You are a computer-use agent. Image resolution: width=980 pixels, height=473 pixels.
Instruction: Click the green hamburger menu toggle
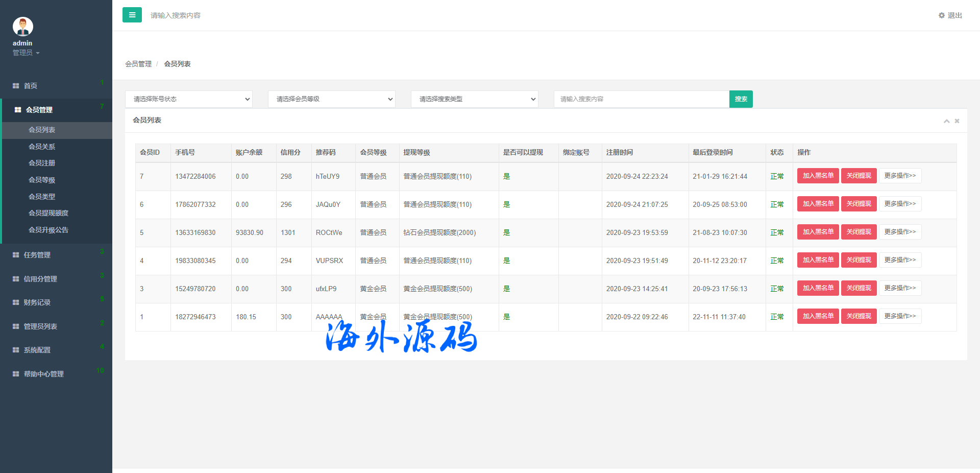coord(132,15)
